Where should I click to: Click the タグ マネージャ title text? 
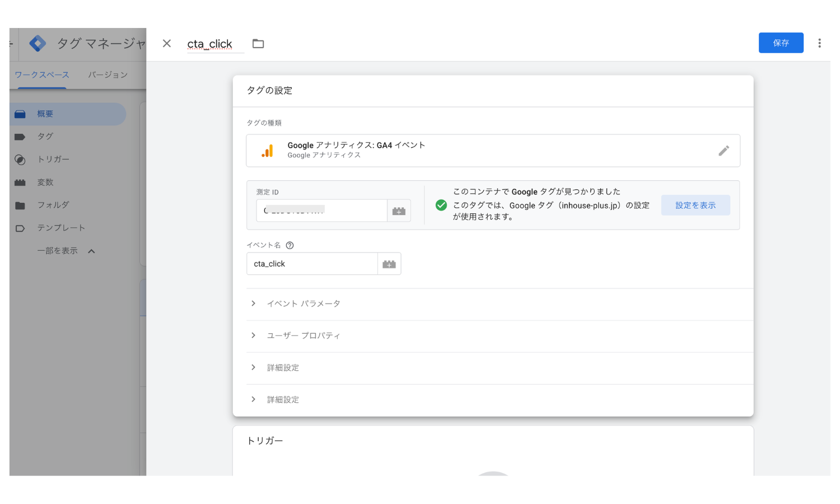pyautogui.click(x=101, y=43)
